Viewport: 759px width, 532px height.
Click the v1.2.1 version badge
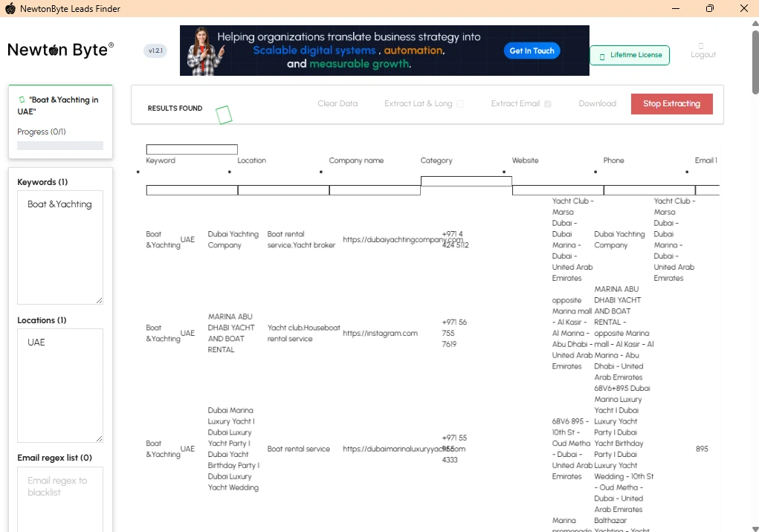pos(155,51)
